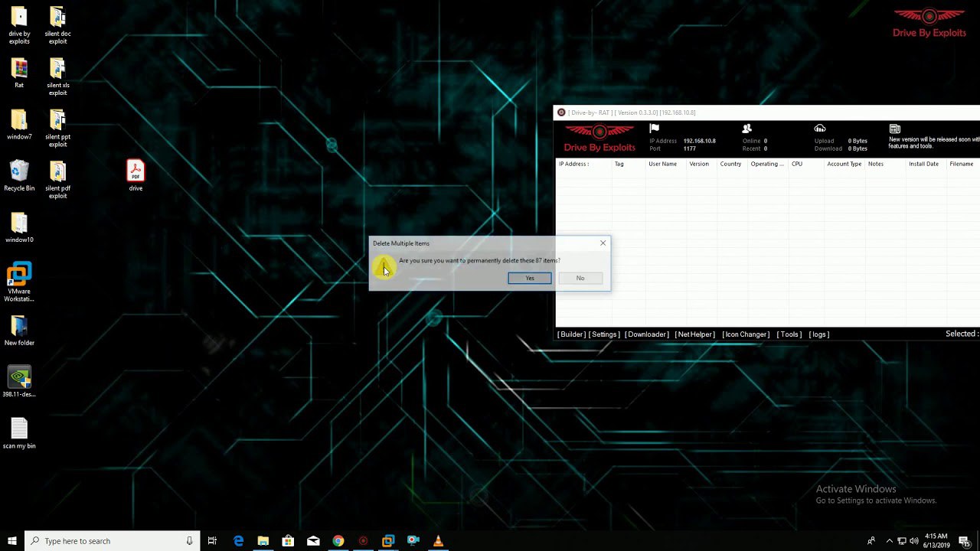Sort by the Install Date column header
Screen dimensions: 980x551
pyautogui.click(x=926, y=164)
